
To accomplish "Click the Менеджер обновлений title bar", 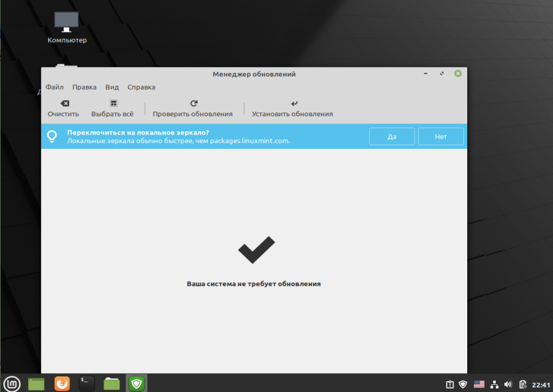I will point(254,74).
